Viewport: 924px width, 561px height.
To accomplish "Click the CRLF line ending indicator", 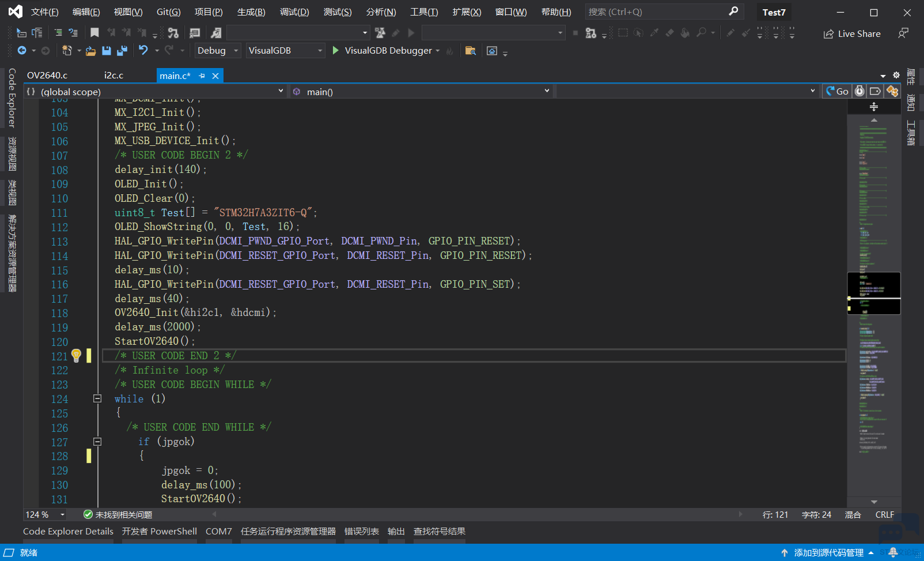I will tap(885, 514).
